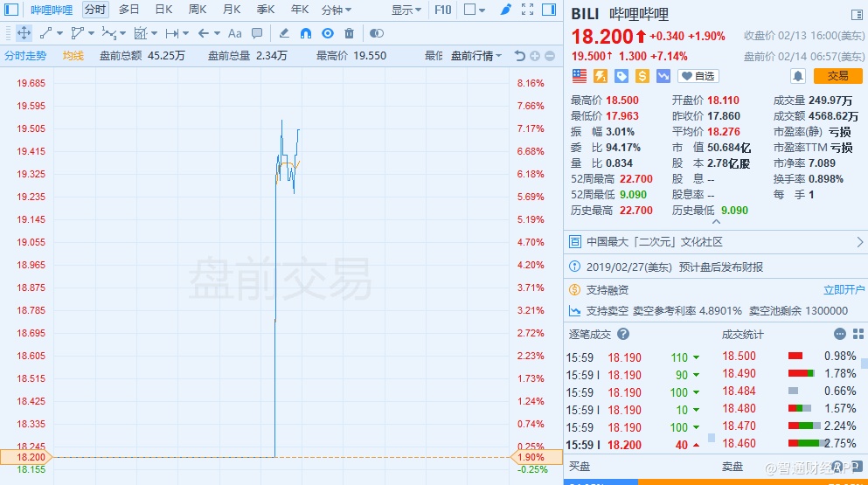The width and height of the screenshot is (868, 485).
Task: Undo chart zoom with reset arrow
Action: point(519,55)
